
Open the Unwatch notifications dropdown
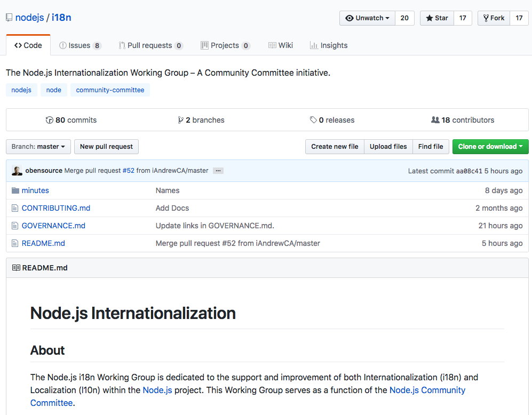[x=367, y=18]
